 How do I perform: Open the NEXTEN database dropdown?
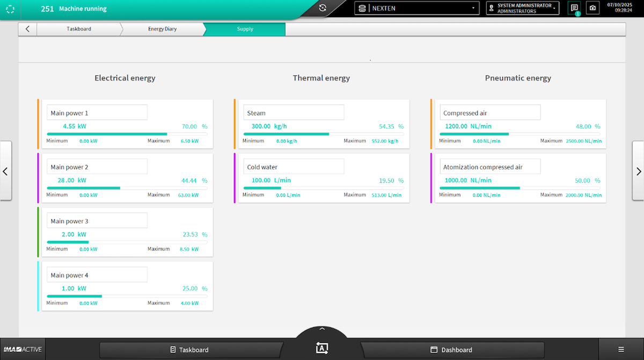pos(417,8)
